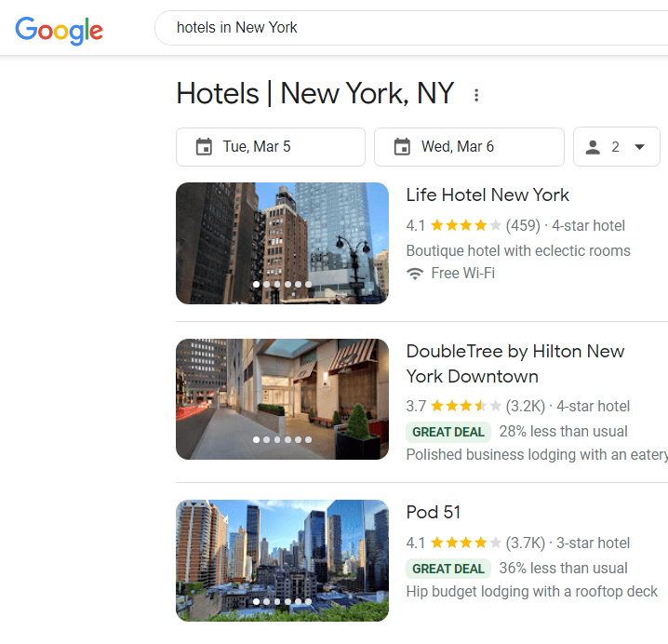Click the Life Hotel star rating
This screenshot has height=644, width=668.
tap(466, 225)
